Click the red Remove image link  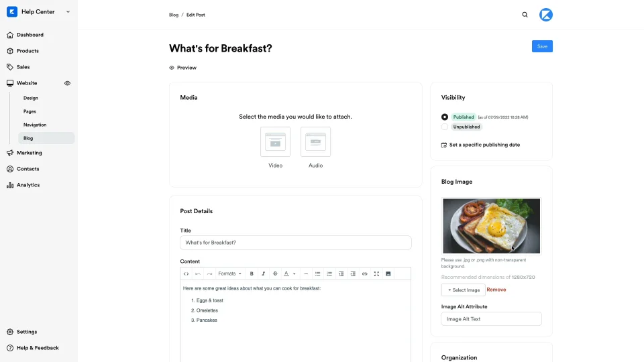click(x=496, y=290)
